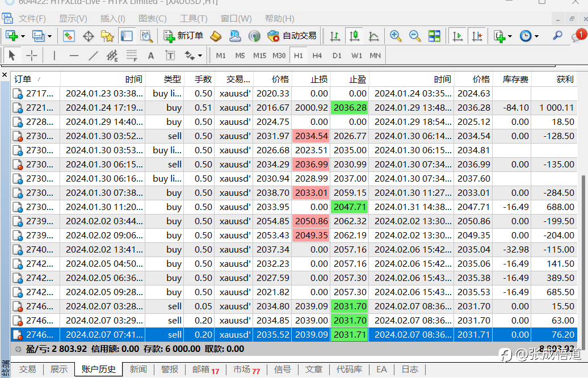Expand the Periods dropdown arrow
588x378 pixels.
(536, 36)
